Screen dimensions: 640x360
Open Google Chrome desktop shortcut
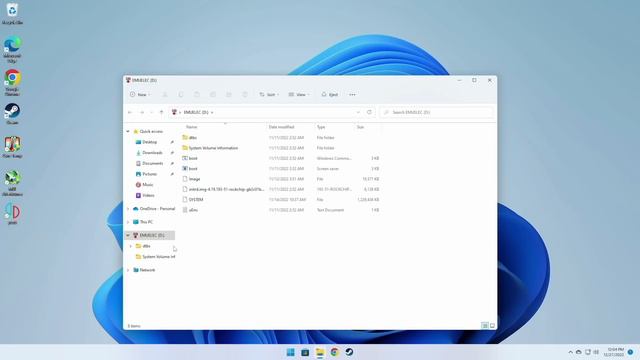coord(12,82)
